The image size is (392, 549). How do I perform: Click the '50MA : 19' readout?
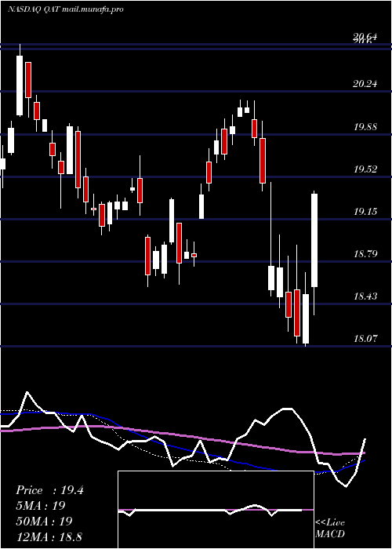[x=44, y=521]
